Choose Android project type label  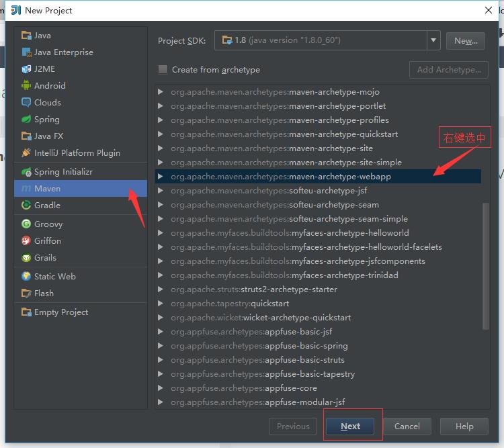tap(50, 85)
